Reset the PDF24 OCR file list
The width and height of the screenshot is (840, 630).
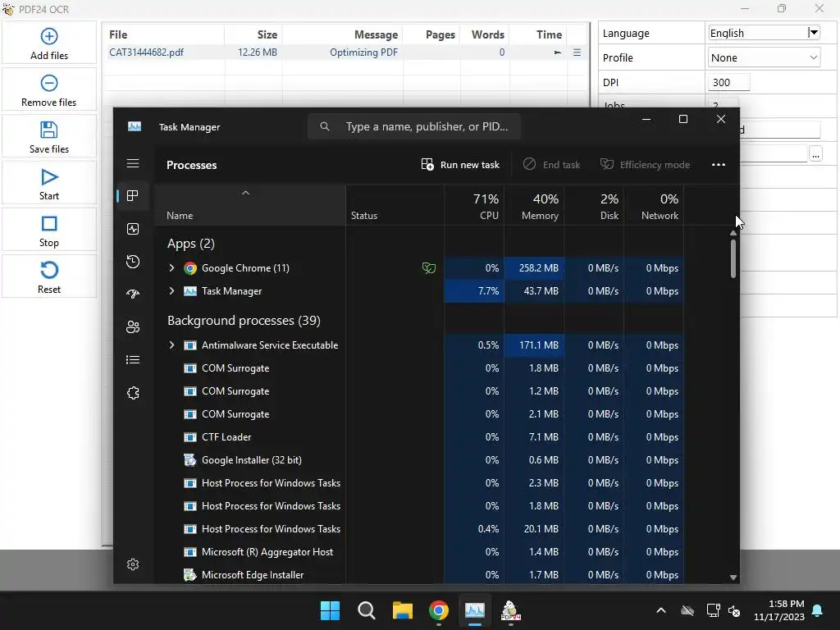coord(48,276)
